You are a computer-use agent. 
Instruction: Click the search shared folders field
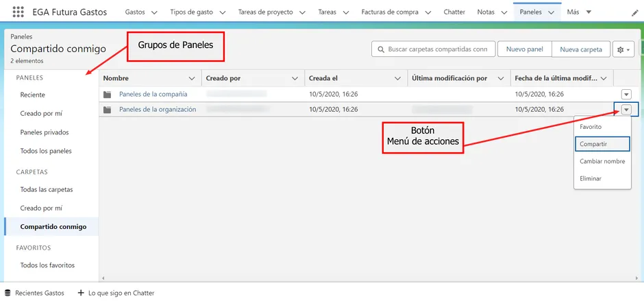click(434, 49)
